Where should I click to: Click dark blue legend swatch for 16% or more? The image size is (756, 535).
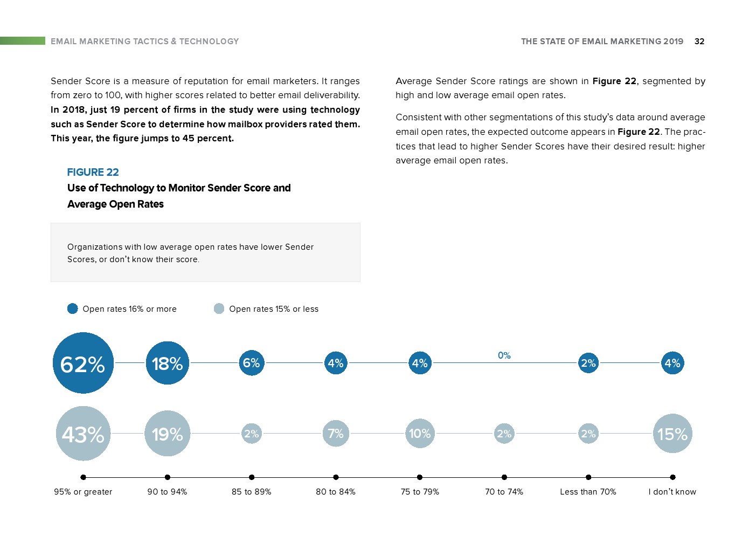click(x=73, y=308)
